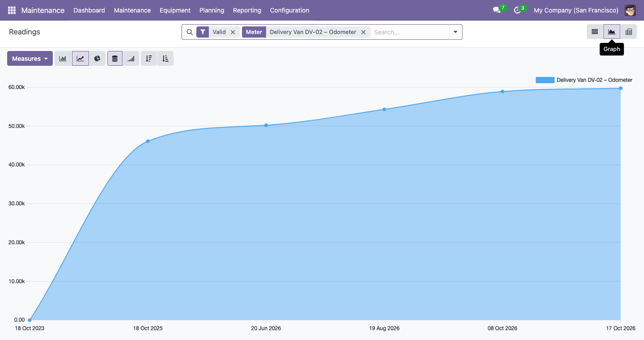The width and height of the screenshot is (644, 340).
Task: Click the data point for 20 Jun 2026
Action: (266, 125)
